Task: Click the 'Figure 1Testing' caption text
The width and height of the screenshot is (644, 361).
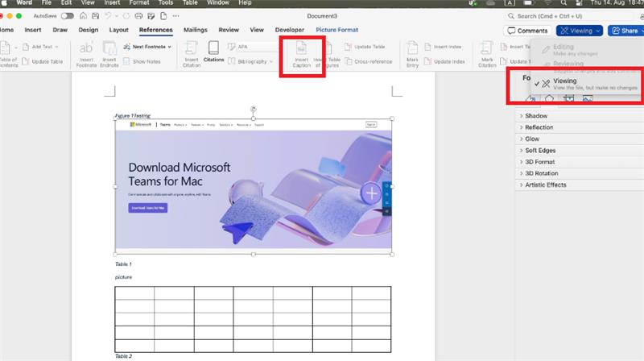Action: point(133,116)
